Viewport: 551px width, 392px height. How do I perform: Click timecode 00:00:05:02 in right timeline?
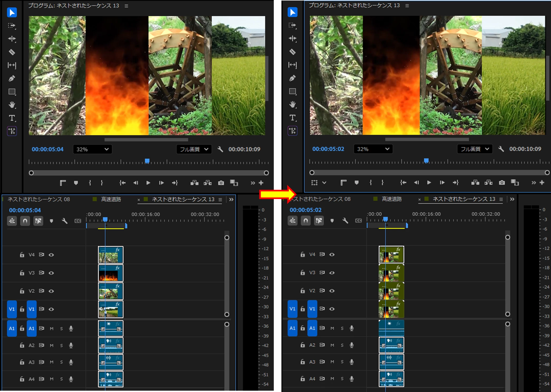305,210
